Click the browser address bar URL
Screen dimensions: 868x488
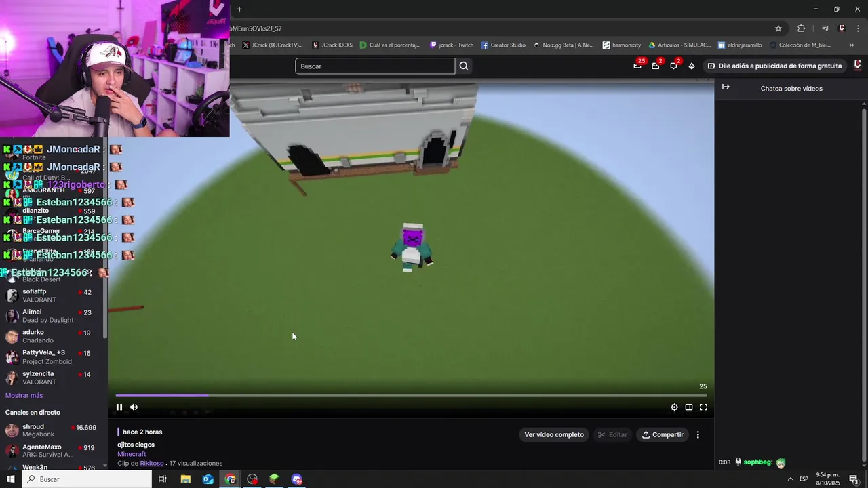click(x=255, y=28)
